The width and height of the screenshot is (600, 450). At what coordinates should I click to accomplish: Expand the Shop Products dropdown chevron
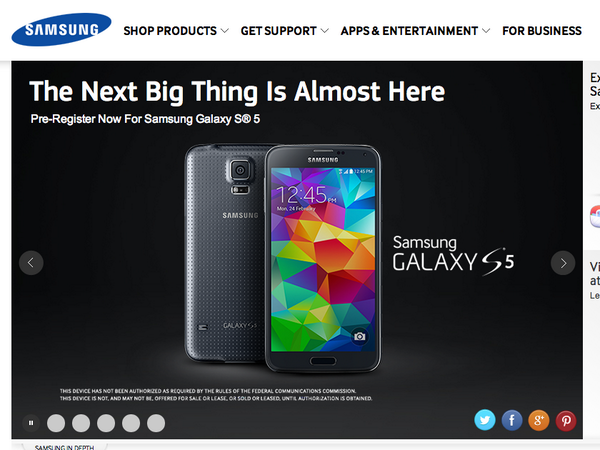coord(225,31)
